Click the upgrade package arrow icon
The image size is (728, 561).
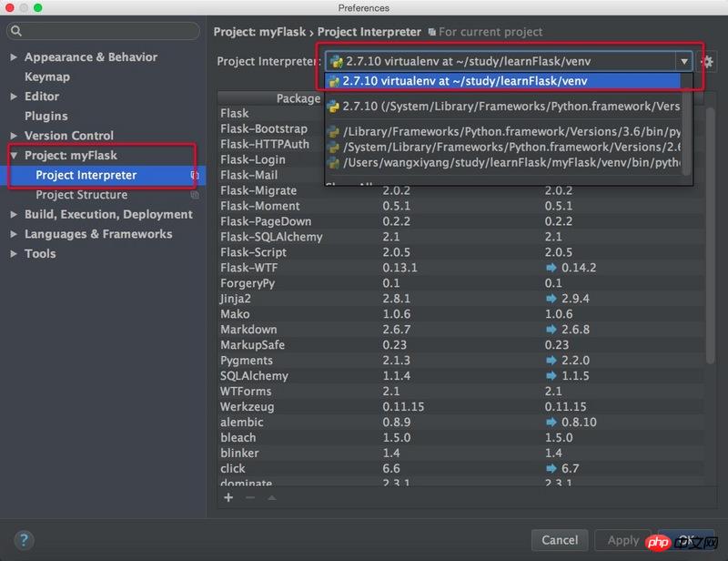[271, 497]
